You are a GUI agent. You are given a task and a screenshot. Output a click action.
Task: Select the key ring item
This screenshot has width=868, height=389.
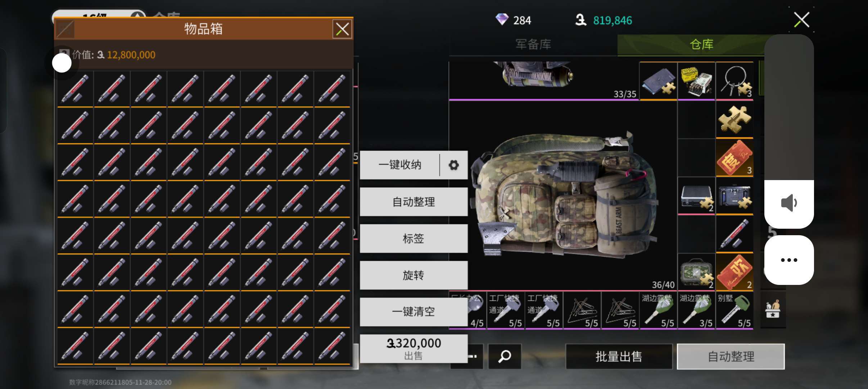point(734,81)
